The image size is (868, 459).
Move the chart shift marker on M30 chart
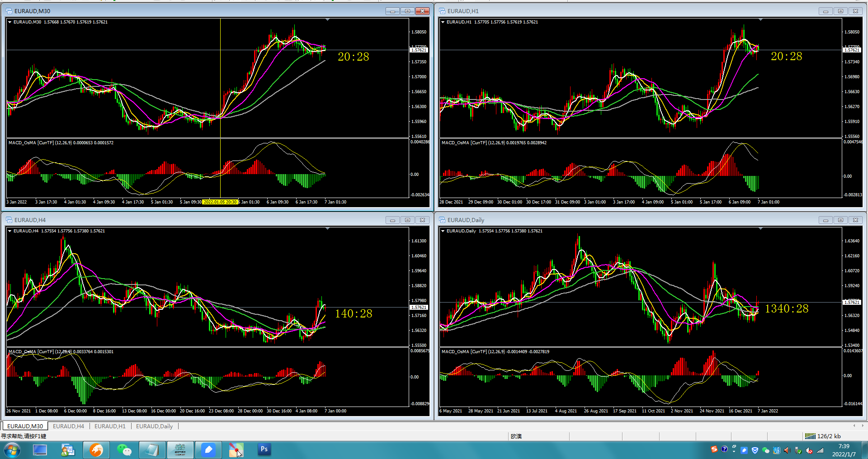[327, 20]
